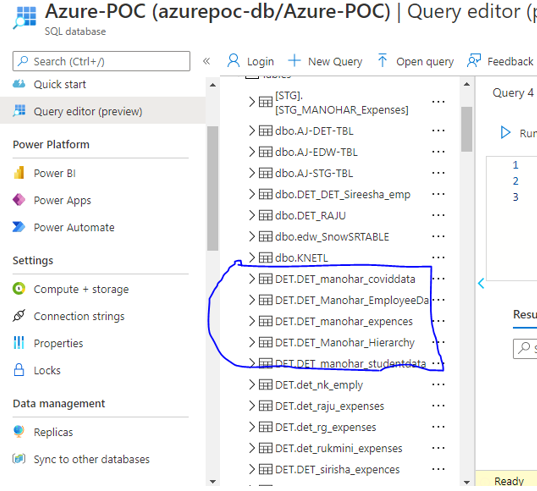
Task: Open Power BI menu item
Action: (x=54, y=173)
